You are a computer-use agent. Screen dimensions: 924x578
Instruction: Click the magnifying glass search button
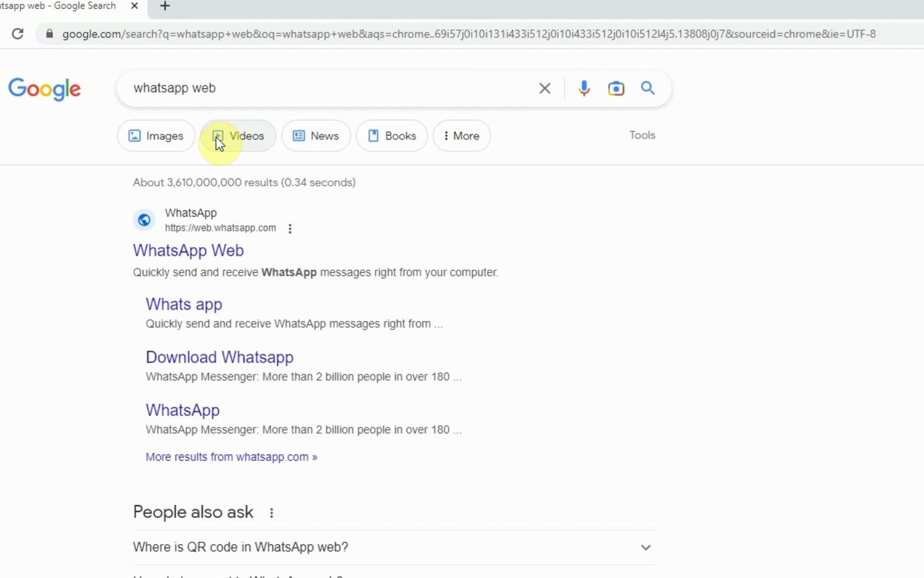pyautogui.click(x=648, y=88)
